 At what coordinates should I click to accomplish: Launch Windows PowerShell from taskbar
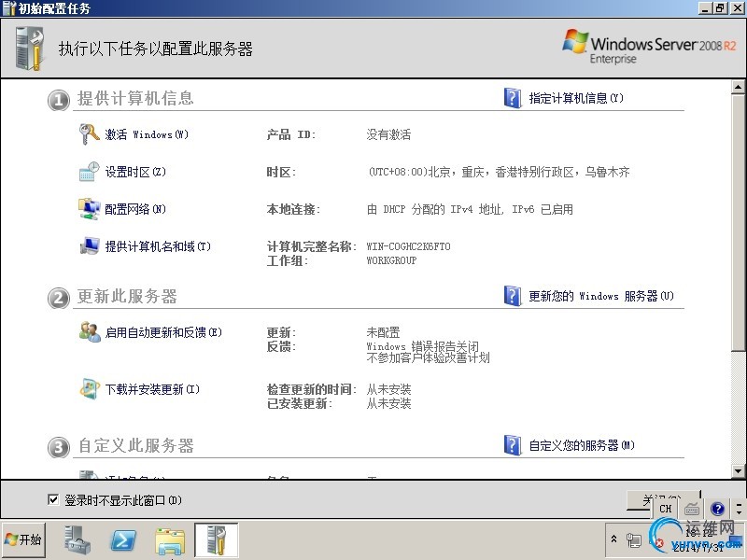point(123,540)
